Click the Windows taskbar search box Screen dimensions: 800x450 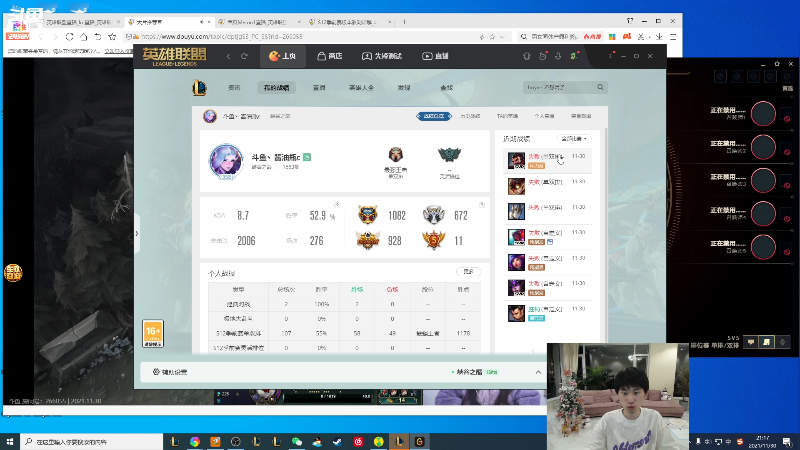tap(92, 441)
